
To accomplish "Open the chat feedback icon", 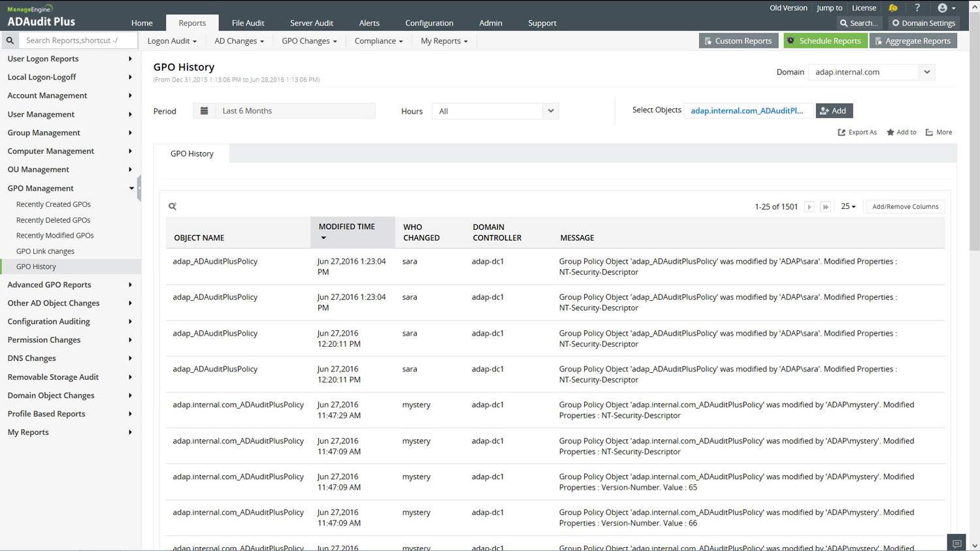I will coord(956,543).
